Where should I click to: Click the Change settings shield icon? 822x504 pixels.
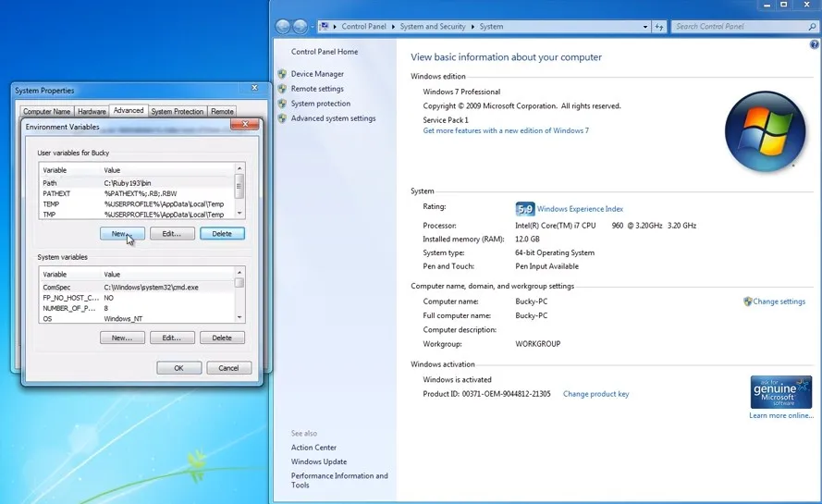tap(747, 301)
